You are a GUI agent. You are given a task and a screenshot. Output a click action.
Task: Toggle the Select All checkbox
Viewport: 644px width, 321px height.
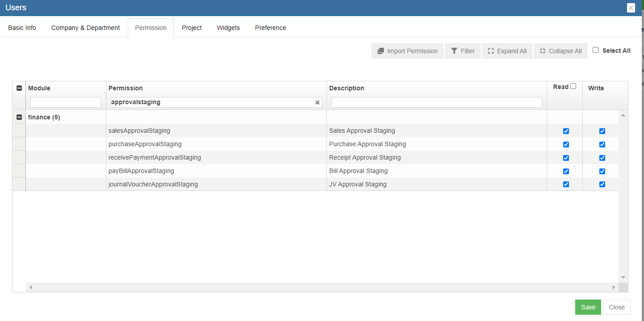click(x=595, y=50)
